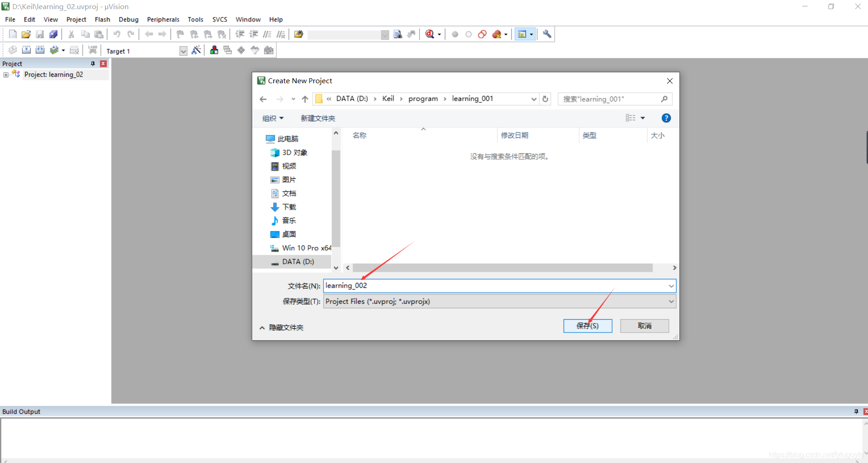Open Manage Project Items colored-blocks icon

[214, 50]
